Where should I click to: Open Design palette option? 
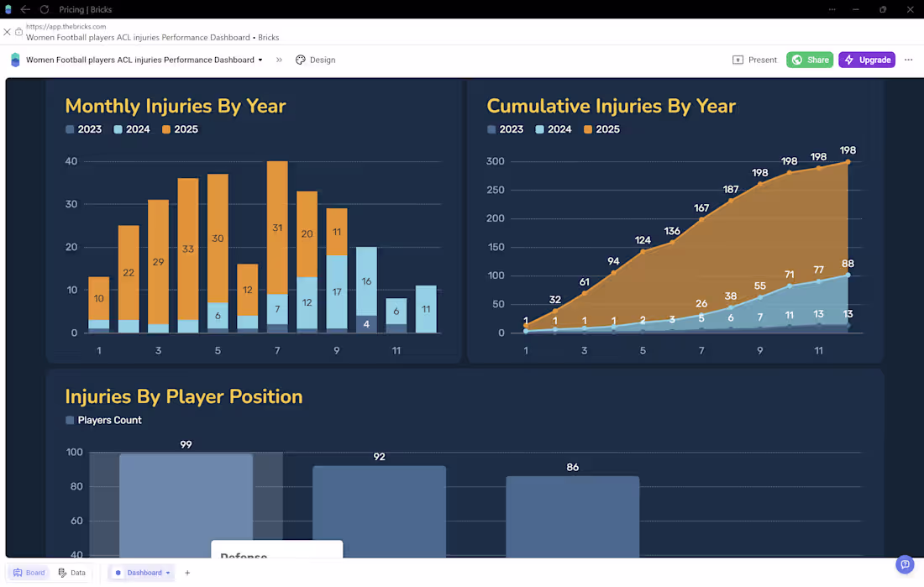(x=315, y=60)
